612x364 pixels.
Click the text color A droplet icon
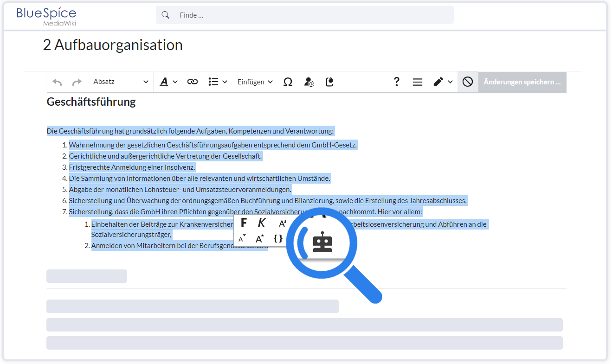click(282, 224)
